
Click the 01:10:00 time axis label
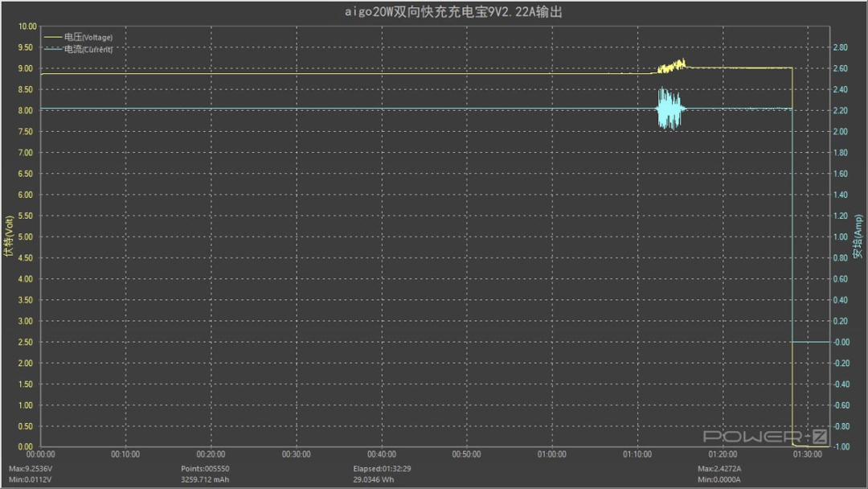pyautogui.click(x=637, y=454)
